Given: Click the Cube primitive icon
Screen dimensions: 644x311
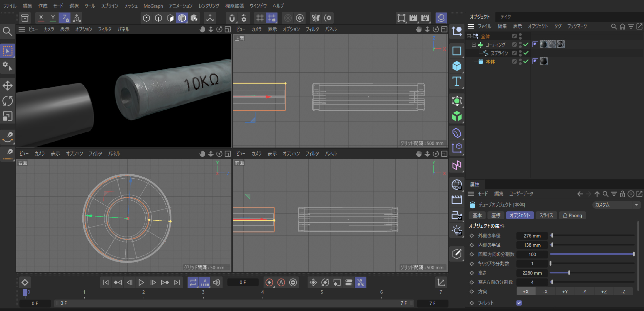Looking at the screenshot, I should [457, 66].
